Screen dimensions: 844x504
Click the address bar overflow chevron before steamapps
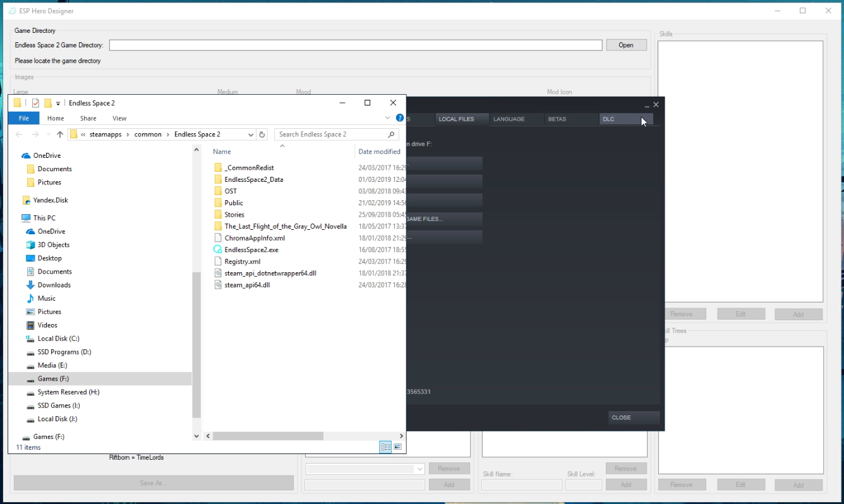83,135
